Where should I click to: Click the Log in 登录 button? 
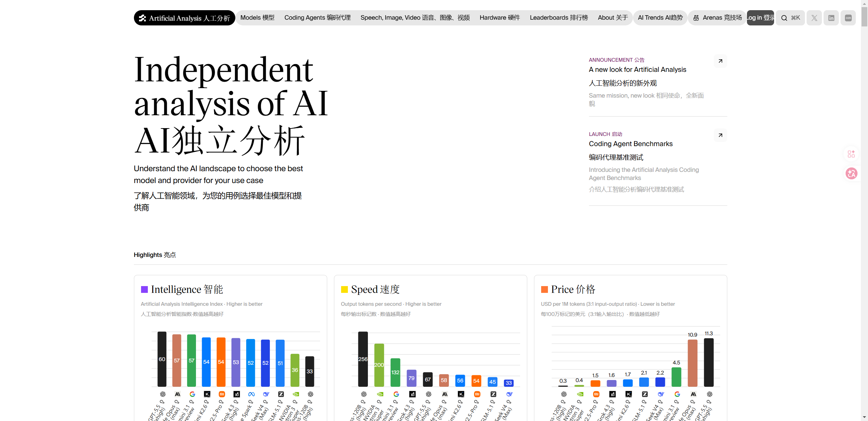coord(761,18)
